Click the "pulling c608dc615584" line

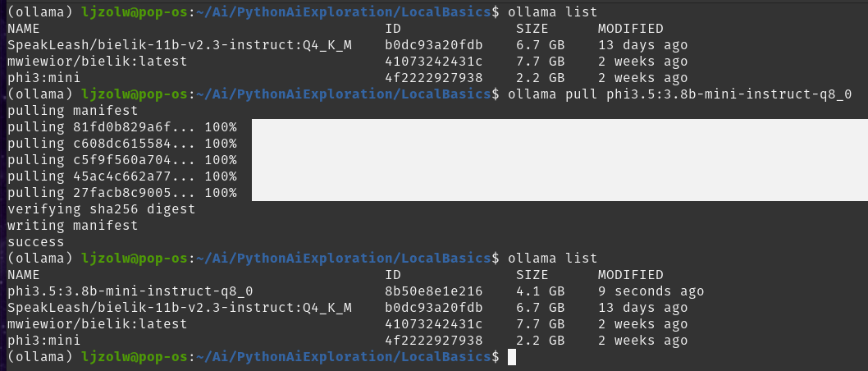pyautogui.click(x=121, y=144)
